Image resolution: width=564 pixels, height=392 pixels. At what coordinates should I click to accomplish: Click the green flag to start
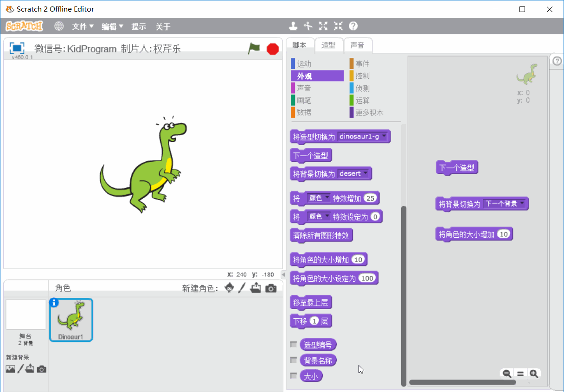pyautogui.click(x=254, y=48)
